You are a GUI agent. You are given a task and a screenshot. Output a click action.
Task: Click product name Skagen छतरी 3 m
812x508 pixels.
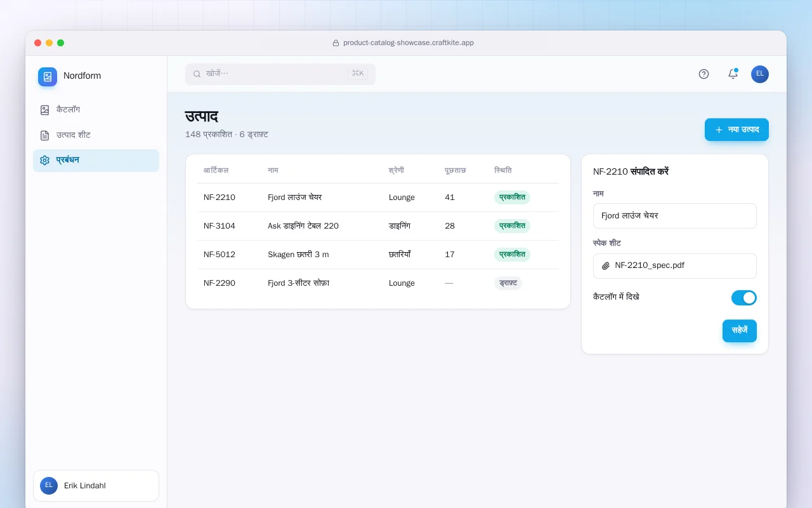298,255
